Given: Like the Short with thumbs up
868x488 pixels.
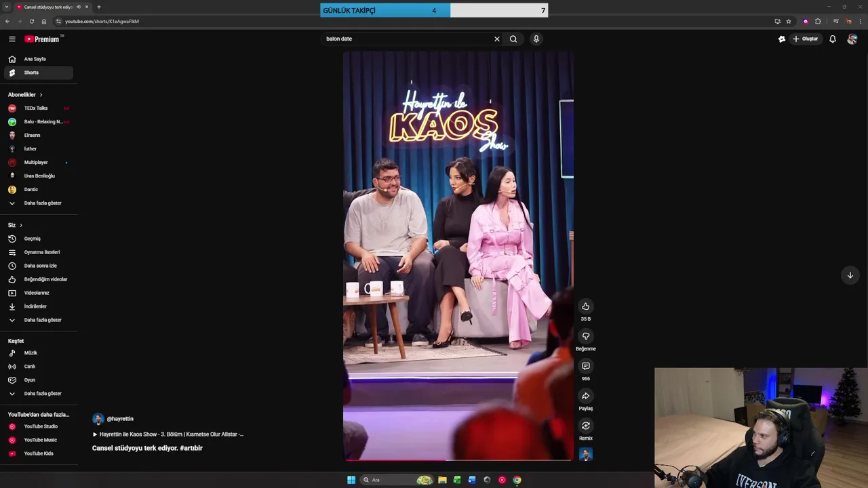Looking at the screenshot, I should [586, 306].
